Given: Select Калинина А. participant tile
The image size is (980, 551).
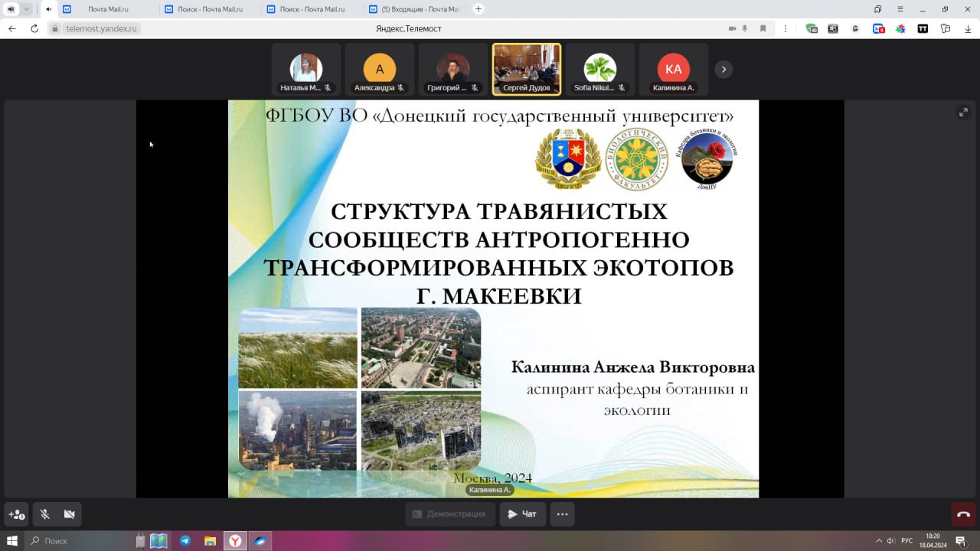Looking at the screenshot, I should [674, 69].
